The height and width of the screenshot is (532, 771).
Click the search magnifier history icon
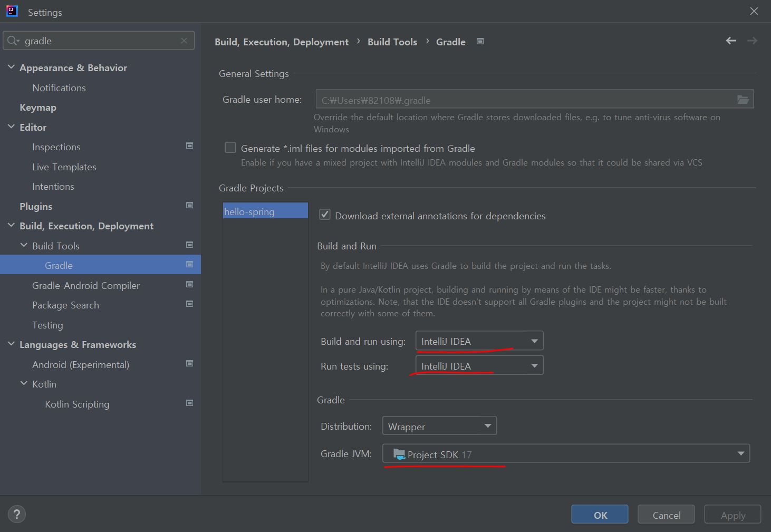point(13,41)
